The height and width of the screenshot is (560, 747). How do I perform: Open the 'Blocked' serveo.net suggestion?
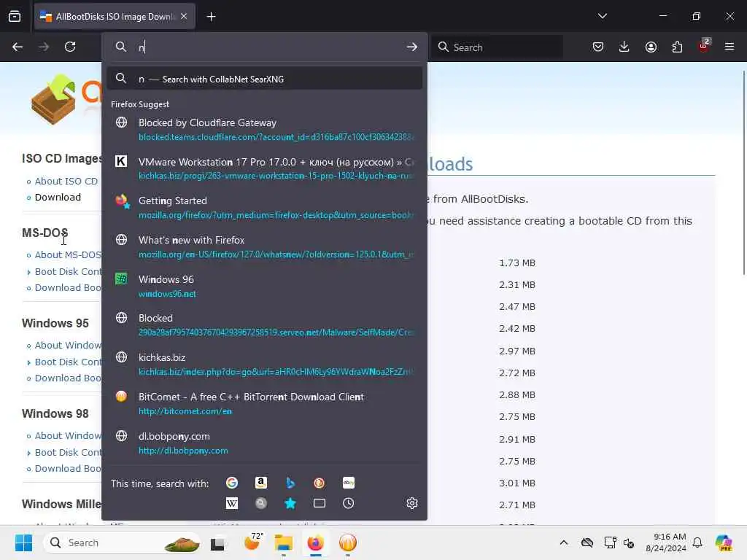264,325
